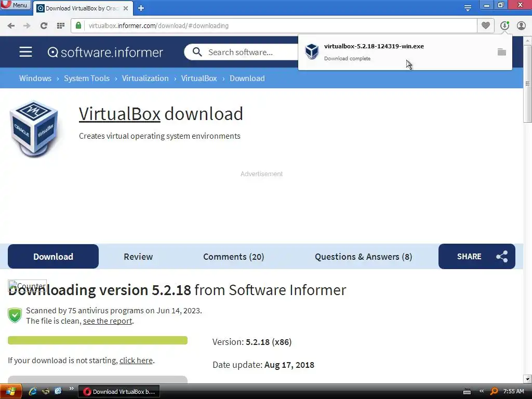Launch Internet Explorer from quick launch

33,392
